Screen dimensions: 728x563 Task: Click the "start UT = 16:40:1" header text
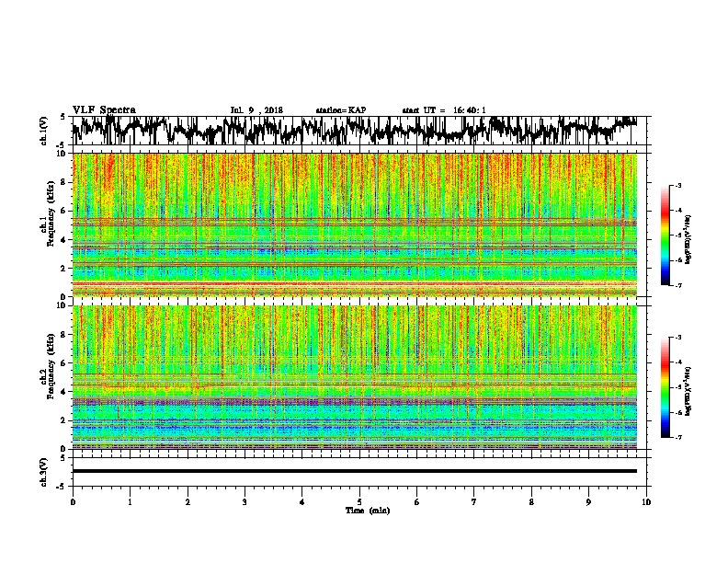(x=444, y=110)
